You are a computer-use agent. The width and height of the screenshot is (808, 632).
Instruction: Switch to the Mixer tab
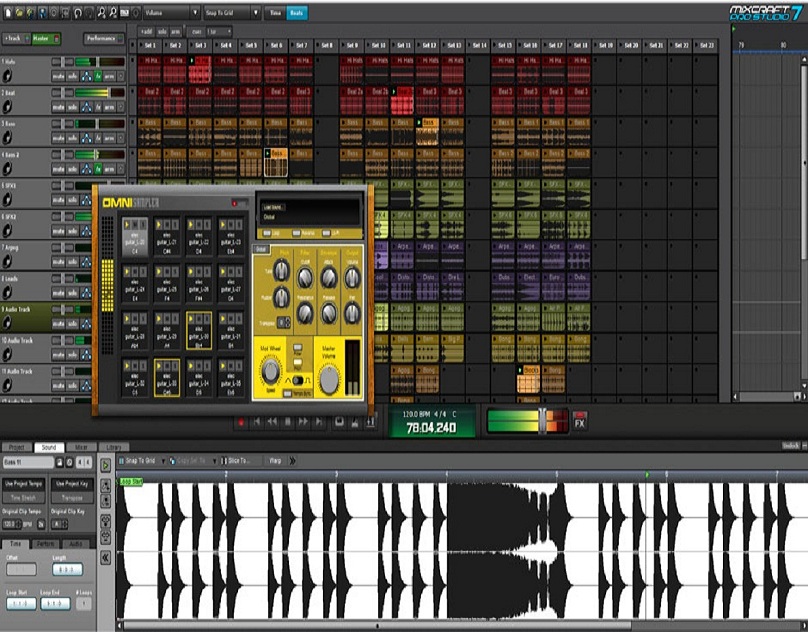[81, 448]
